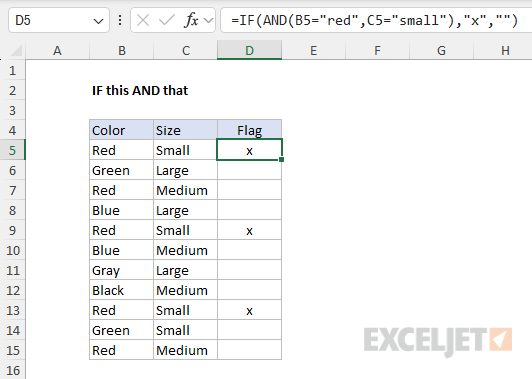Select row 6 header
This screenshot has height=379, width=532.
click(x=13, y=170)
